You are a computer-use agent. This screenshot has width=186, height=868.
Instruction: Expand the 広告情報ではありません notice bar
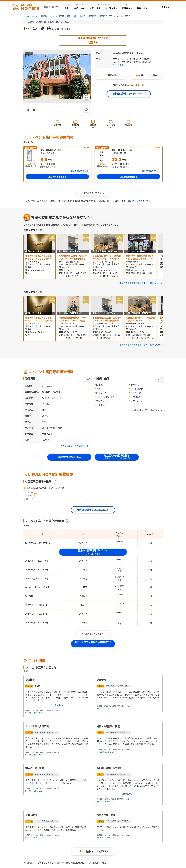pos(93,22)
